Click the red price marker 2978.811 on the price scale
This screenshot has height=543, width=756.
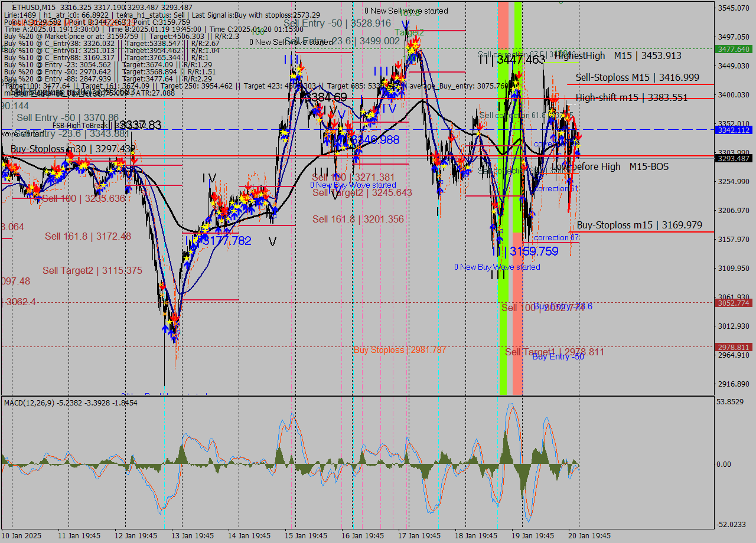tap(734, 348)
